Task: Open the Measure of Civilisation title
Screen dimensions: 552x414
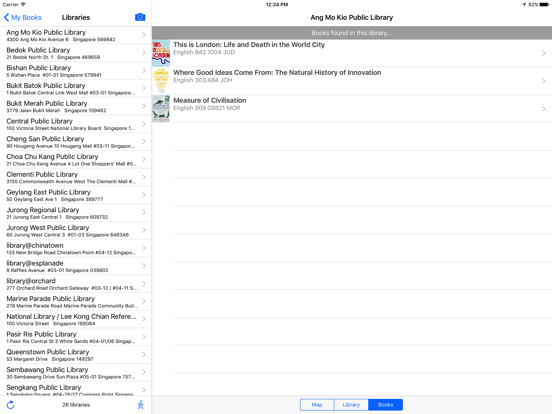Action: coord(209,100)
